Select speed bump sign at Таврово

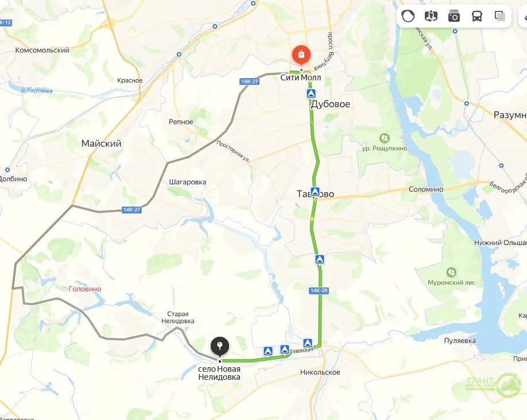click(315, 192)
